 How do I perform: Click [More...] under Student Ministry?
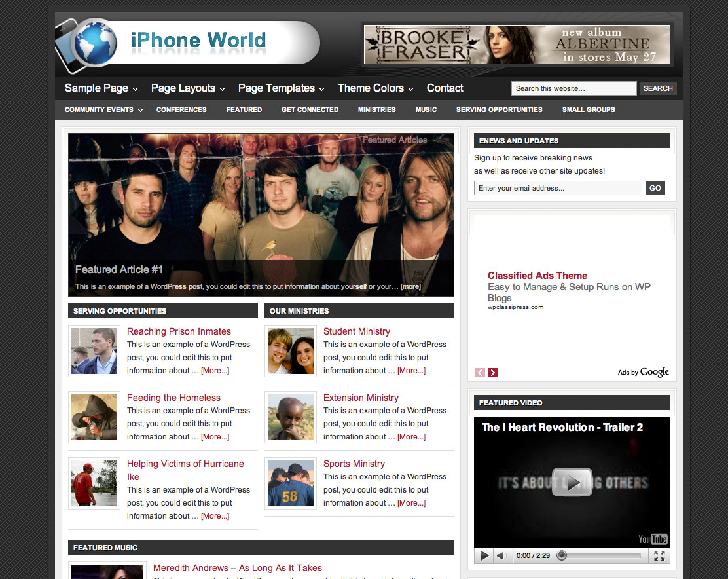(411, 371)
